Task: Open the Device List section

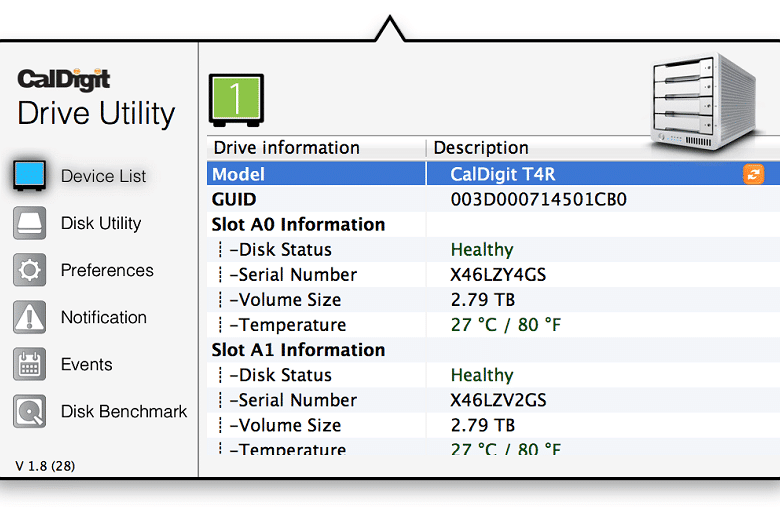Action: coord(103,176)
